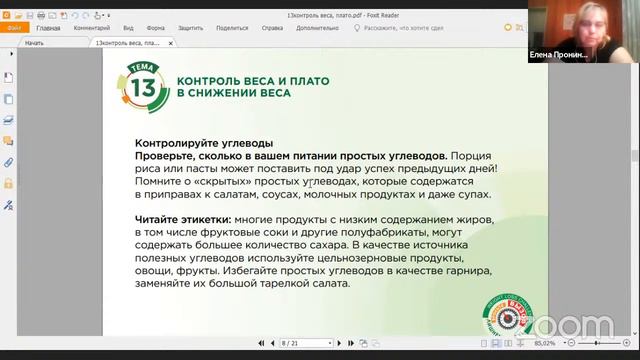The width and height of the screenshot is (640, 360).
Task: Open the Security lock panel in sidebar
Action: point(8,184)
